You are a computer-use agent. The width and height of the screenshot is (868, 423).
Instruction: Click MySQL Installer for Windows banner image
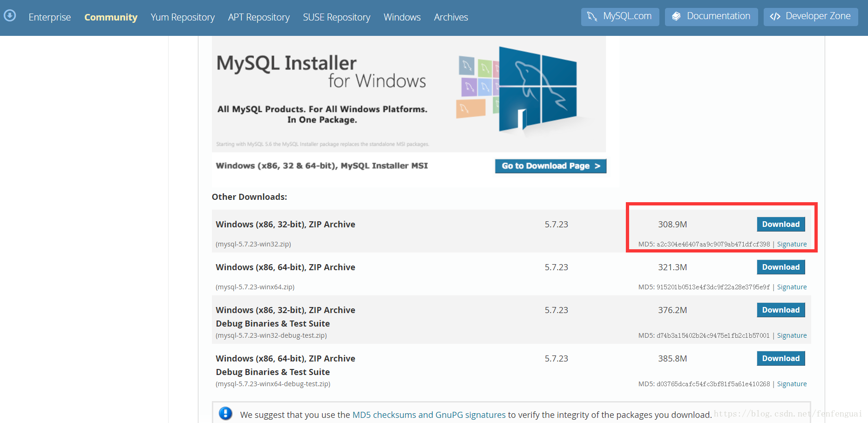(409, 95)
